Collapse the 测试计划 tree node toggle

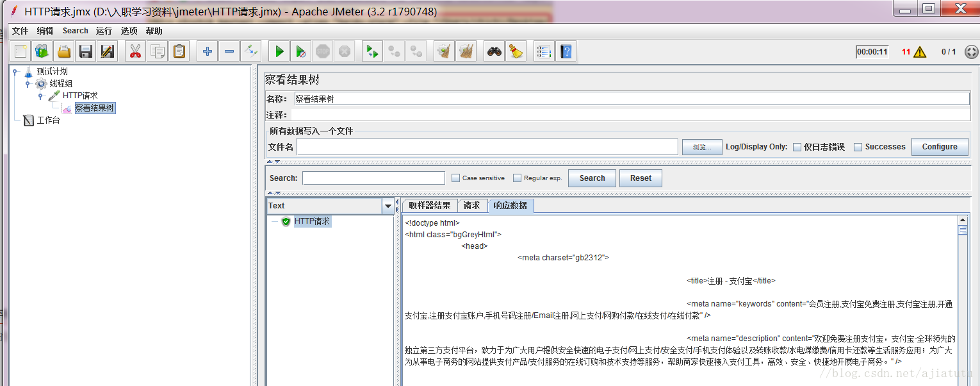click(15, 72)
